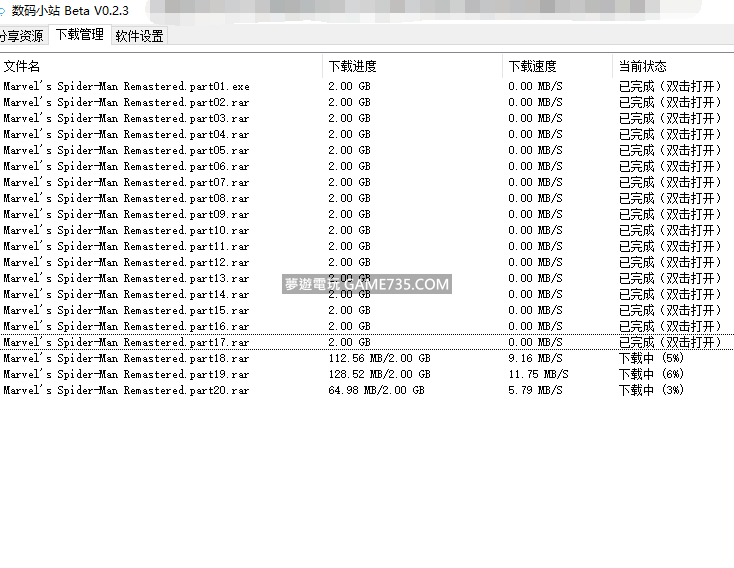Click the 9.16 MB/S speed value
Screen dimensions: 734x568
[x=535, y=358]
